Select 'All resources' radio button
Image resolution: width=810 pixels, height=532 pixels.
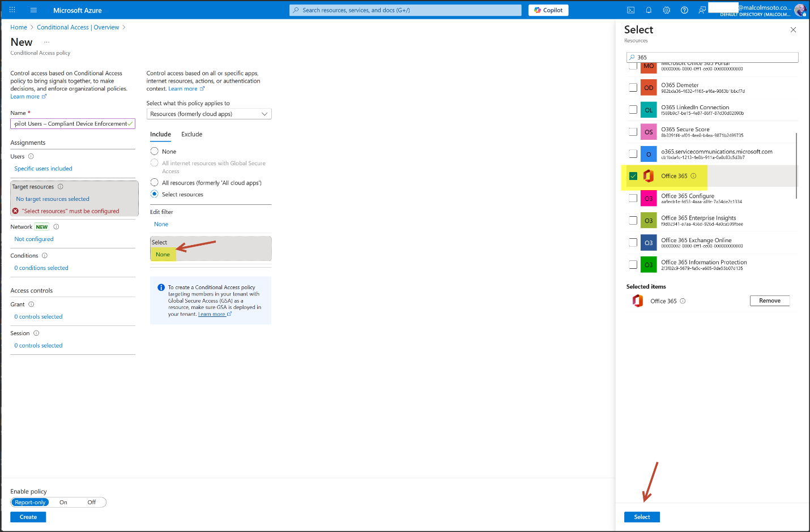(x=154, y=183)
